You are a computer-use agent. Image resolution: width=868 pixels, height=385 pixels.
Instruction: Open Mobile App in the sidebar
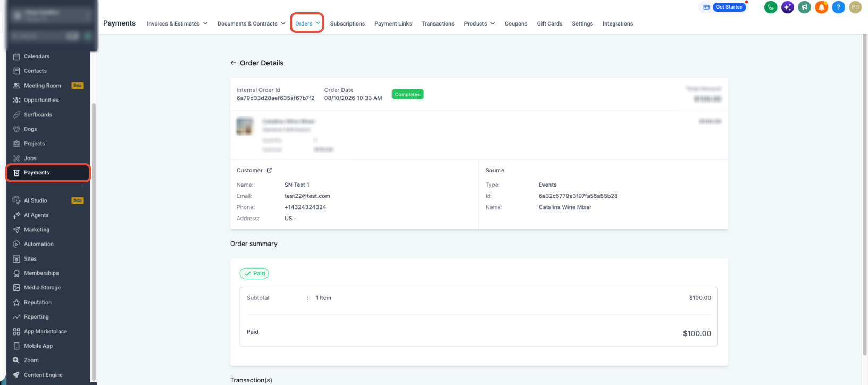(x=38, y=346)
